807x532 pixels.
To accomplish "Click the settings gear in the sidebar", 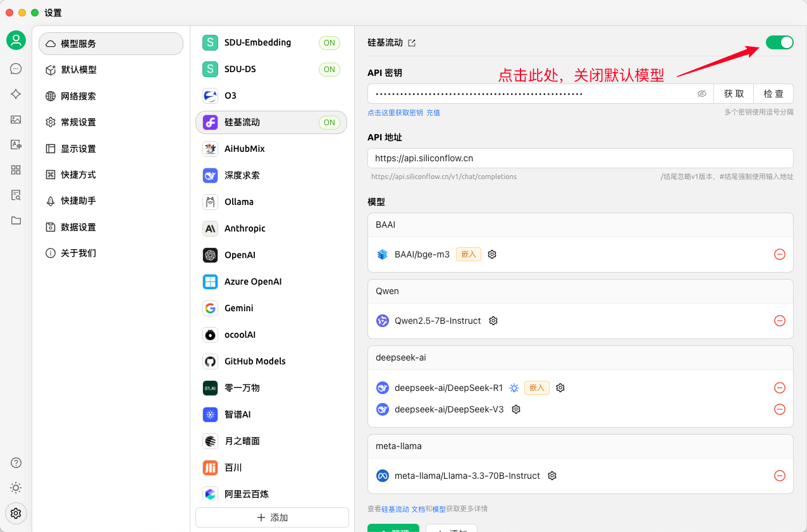I will 16,513.
